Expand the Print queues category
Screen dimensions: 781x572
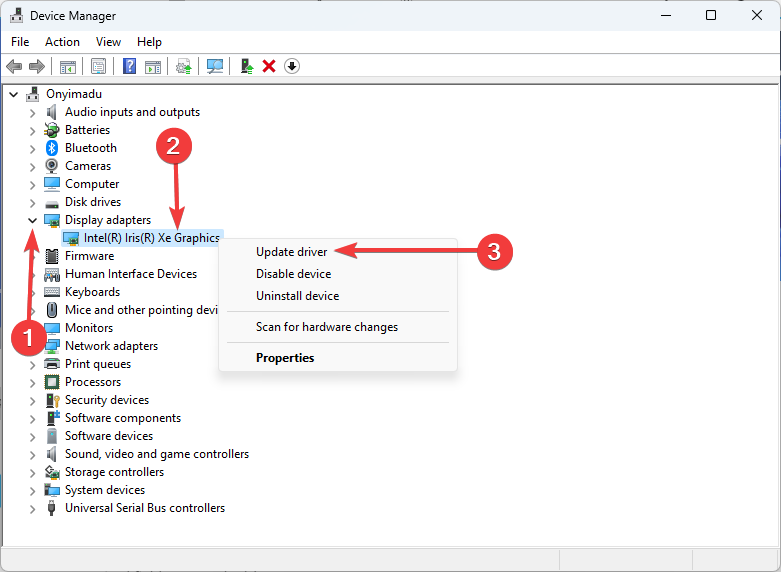point(32,365)
